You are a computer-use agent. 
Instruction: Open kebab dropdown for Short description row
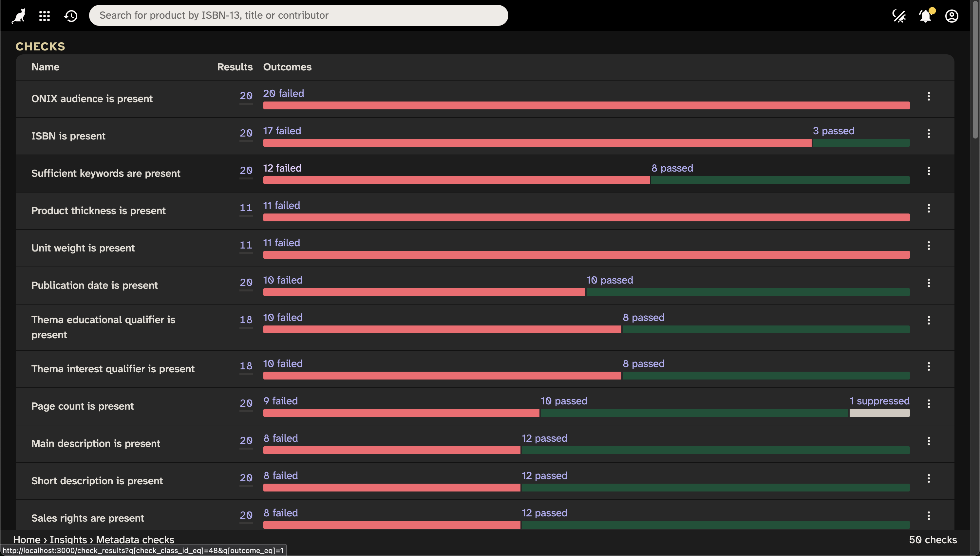(x=929, y=478)
